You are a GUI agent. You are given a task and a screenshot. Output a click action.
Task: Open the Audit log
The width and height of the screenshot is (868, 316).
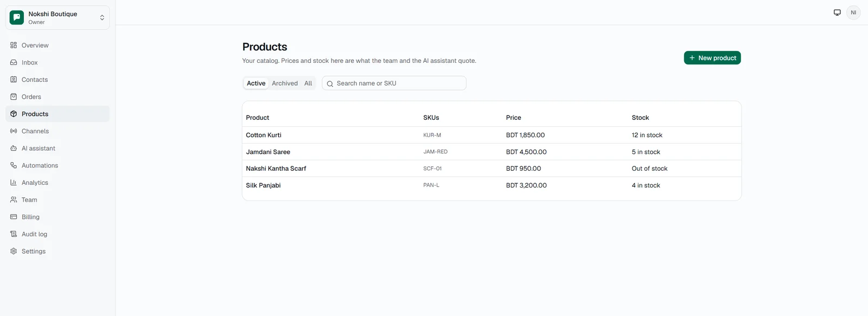point(58,234)
